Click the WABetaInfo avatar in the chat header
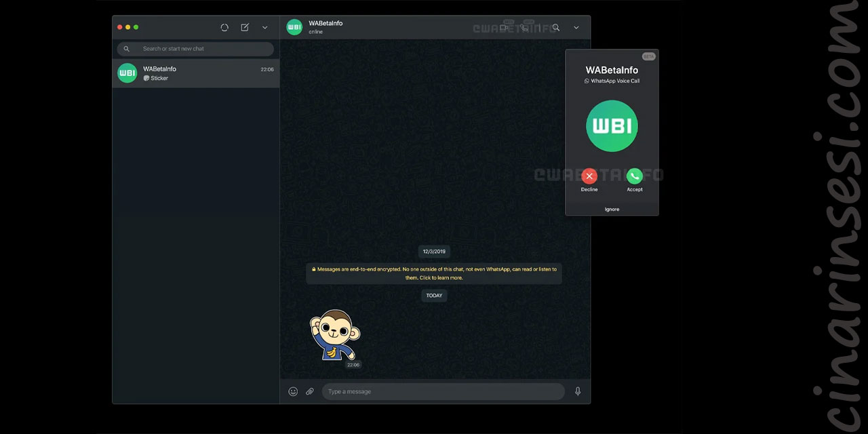Image resolution: width=868 pixels, height=434 pixels. [294, 27]
